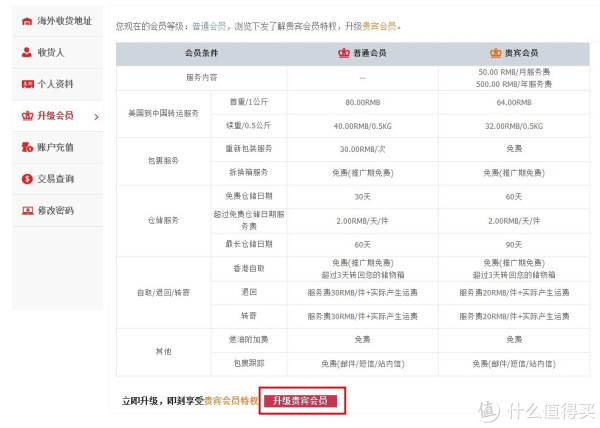Open the 收货人 sidebar item
600x428 pixels.
pos(57,52)
